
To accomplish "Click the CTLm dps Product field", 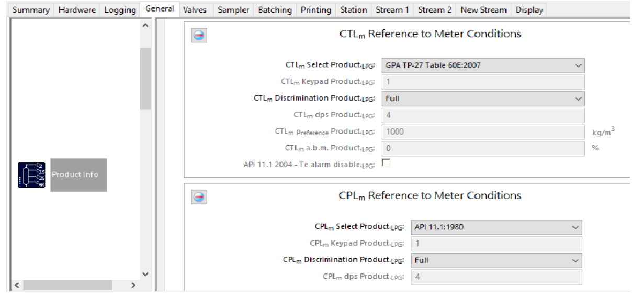I will [483, 115].
